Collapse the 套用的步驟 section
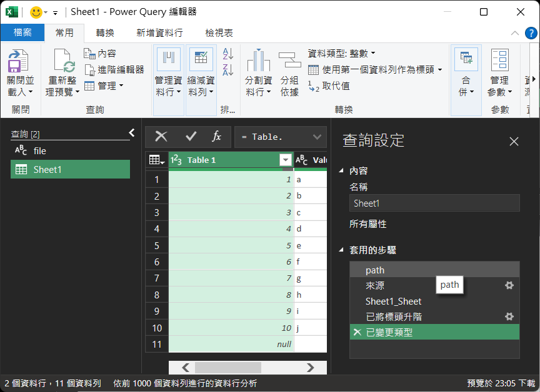The width and height of the screenshot is (540, 392). pyautogui.click(x=341, y=250)
